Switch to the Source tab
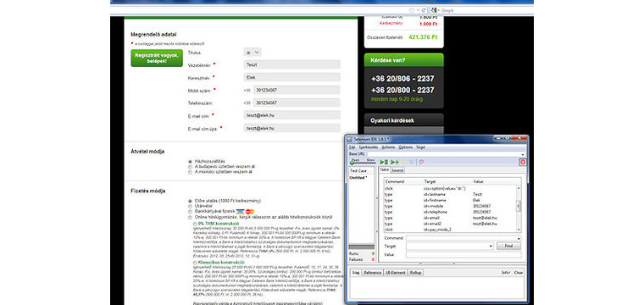The height and width of the screenshot is (305, 644). [397, 170]
